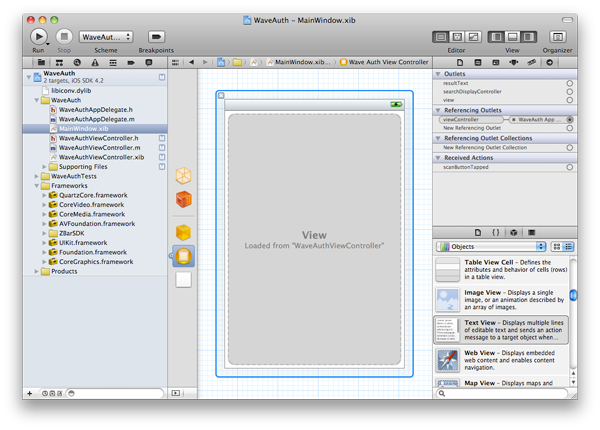Show the Object library

(x=514, y=232)
